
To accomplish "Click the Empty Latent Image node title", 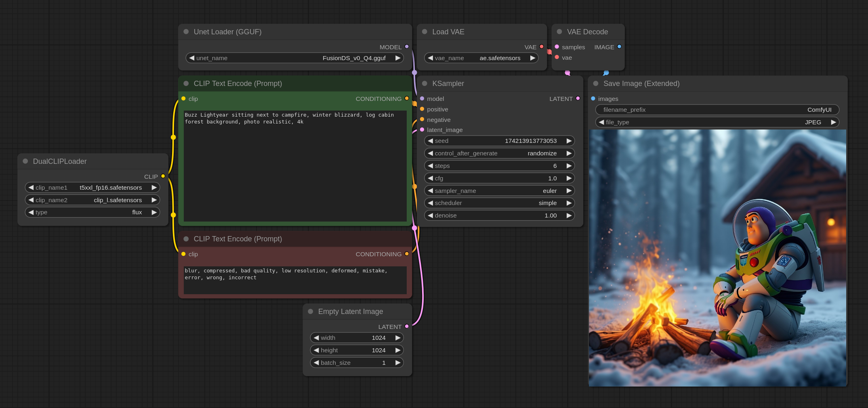I will pos(351,312).
